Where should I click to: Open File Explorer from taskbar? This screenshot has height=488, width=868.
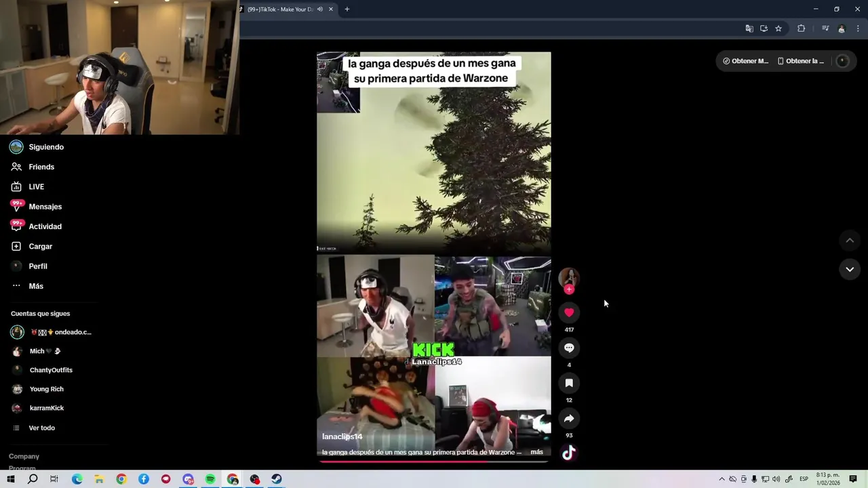99,479
